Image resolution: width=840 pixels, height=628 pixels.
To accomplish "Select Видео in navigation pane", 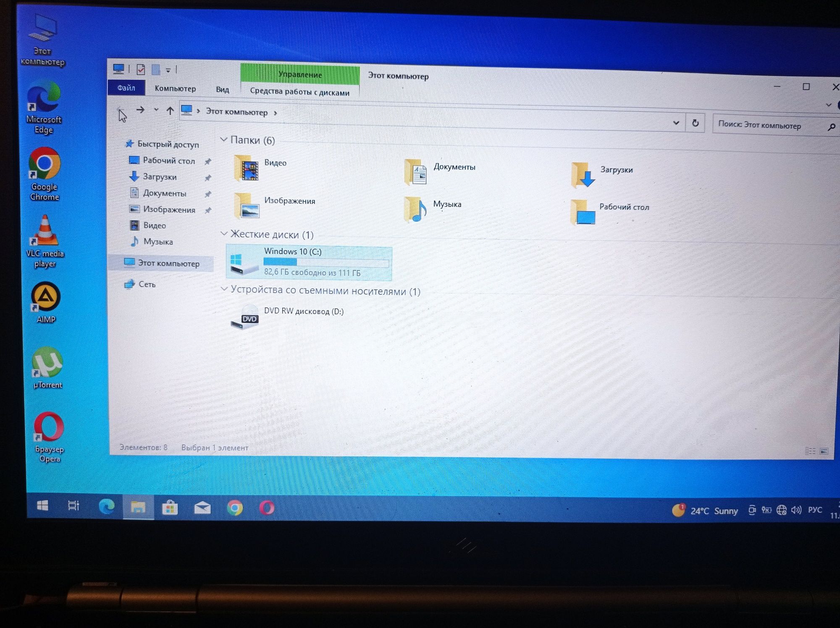I will click(148, 225).
